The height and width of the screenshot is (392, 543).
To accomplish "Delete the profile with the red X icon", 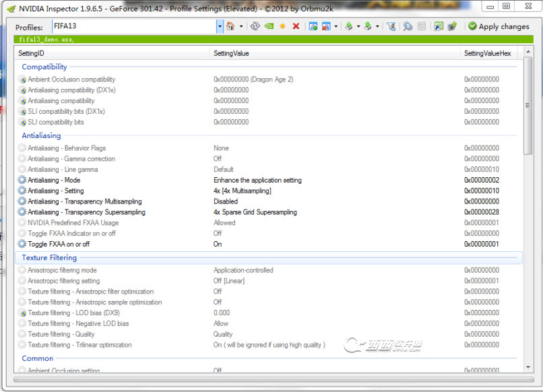I will (296, 26).
